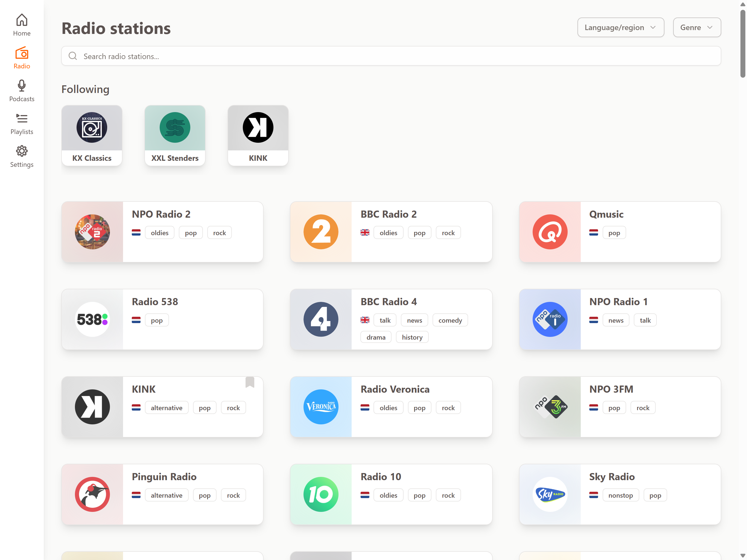The image size is (747, 560).
Task: Click the Pinguin Radio logo
Action: point(92,494)
